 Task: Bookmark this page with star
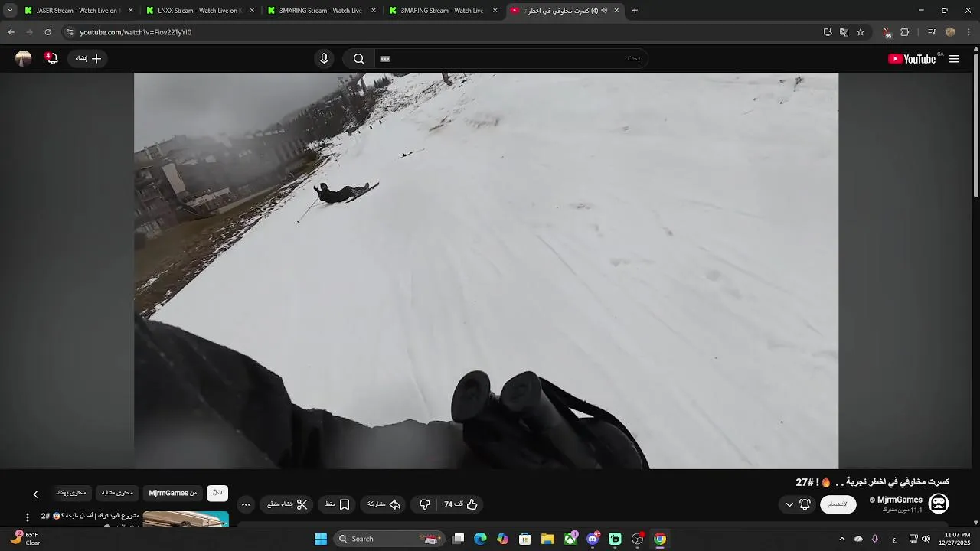click(x=861, y=32)
